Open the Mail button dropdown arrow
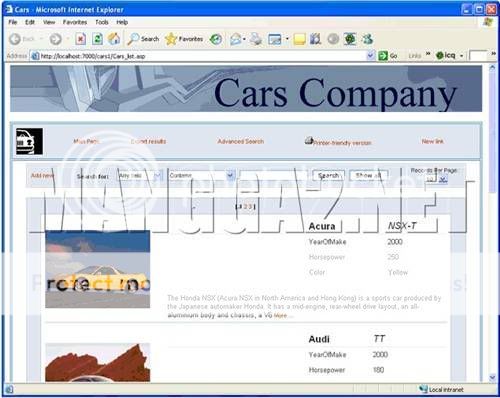Viewport: 500px width, 398px height. 244,39
